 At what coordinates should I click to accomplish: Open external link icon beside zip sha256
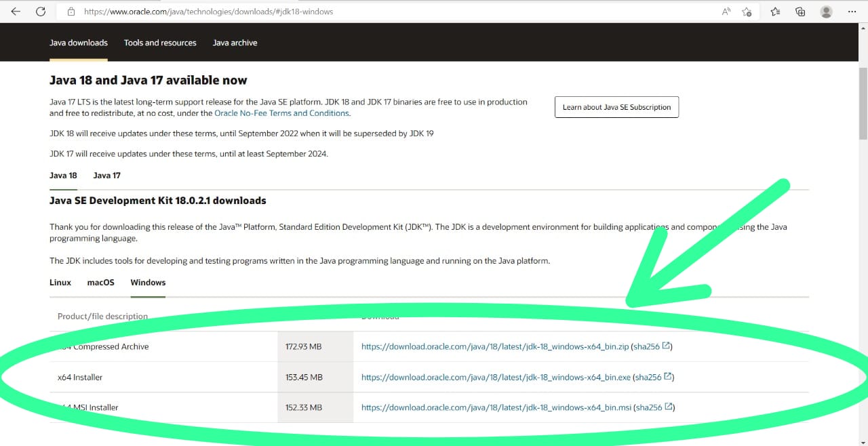(667, 346)
